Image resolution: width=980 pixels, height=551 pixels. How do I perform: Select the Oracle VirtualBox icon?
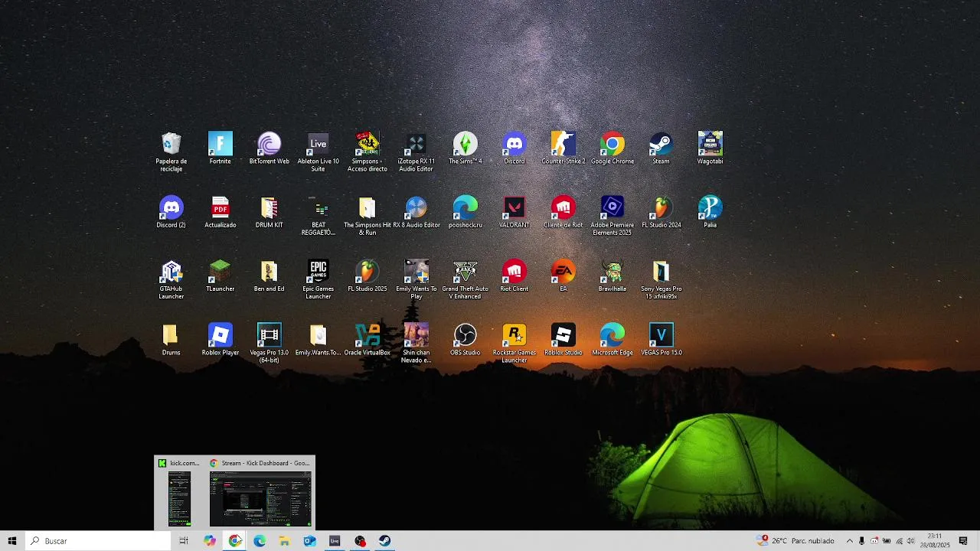[367, 340]
